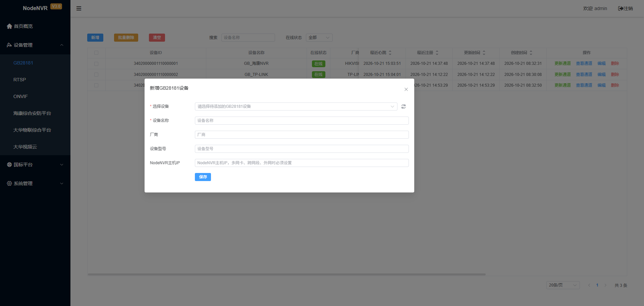Close the 新增GB28181设备 dialog
This screenshot has height=306, width=644.
pyautogui.click(x=406, y=89)
